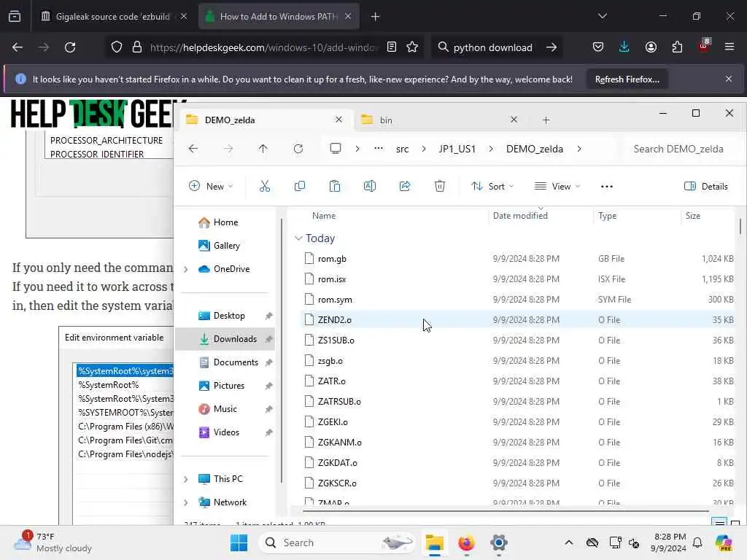Expand the Network tree node

186,502
